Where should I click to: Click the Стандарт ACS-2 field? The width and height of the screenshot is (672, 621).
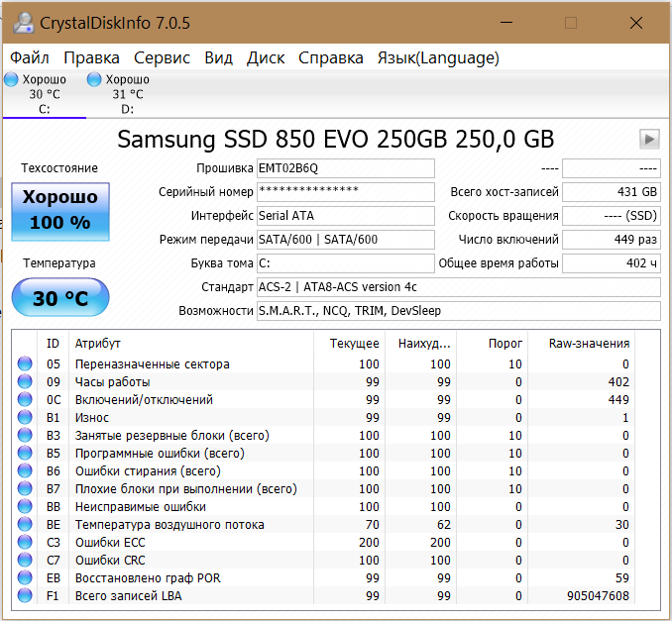click(459, 287)
